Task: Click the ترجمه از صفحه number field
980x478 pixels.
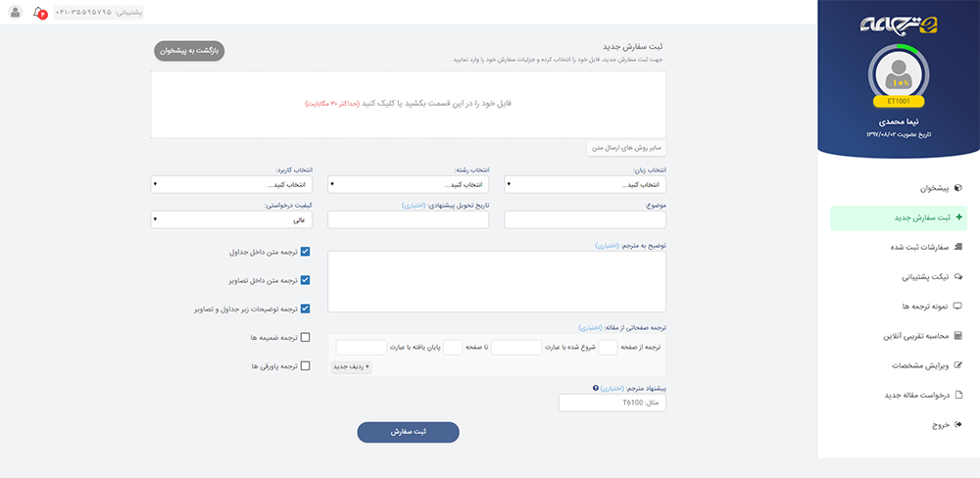Action: (x=609, y=348)
